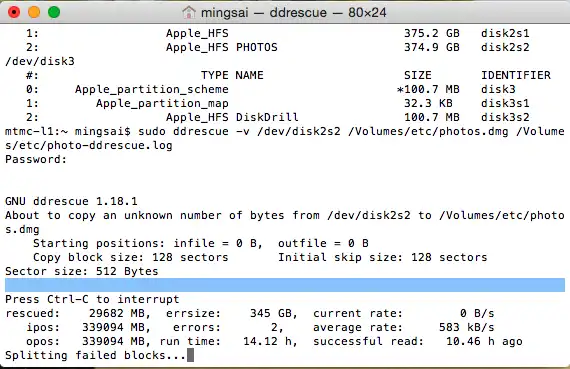Click the average rate '583 kB/s'
Image resolution: width=570 pixels, height=369 pixels.
point(467,327)
